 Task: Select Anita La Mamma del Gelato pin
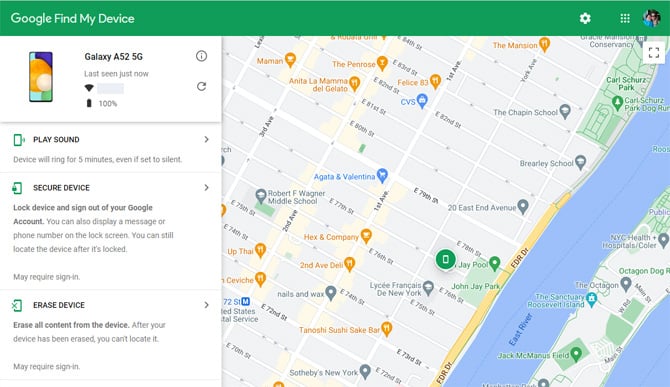(x=354, y=84)
